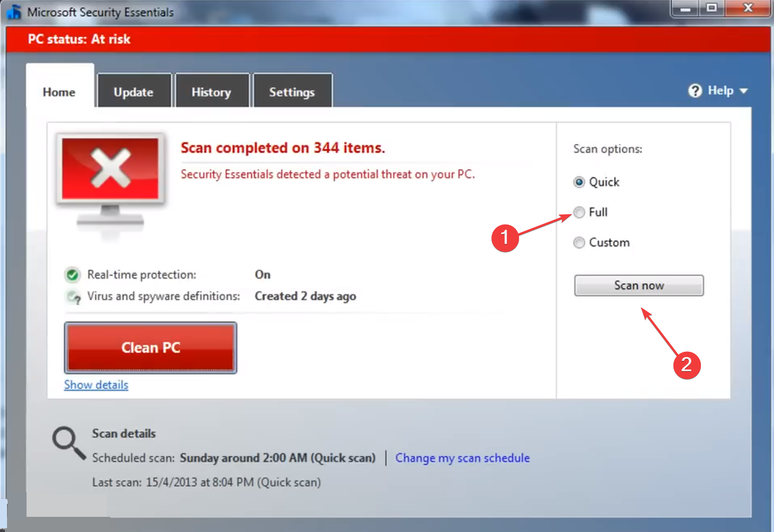
Task: Click the Microsoft Security Essentials title bar icon
Action: coord(14,12)
